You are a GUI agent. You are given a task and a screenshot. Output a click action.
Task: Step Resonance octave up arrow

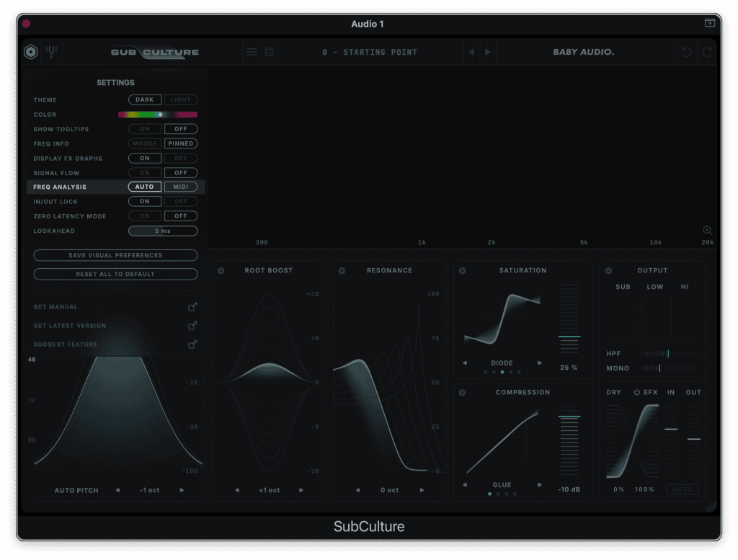(422, 490)
